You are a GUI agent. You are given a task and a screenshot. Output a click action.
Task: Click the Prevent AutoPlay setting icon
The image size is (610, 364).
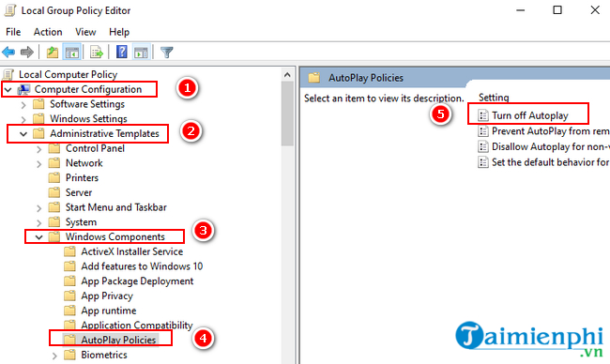482,131
